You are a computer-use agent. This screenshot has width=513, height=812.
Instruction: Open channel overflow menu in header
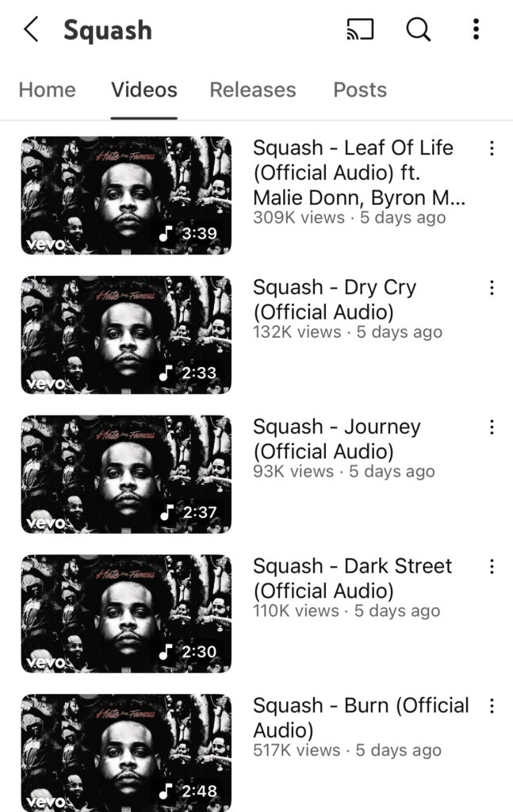tap(476, 29)
